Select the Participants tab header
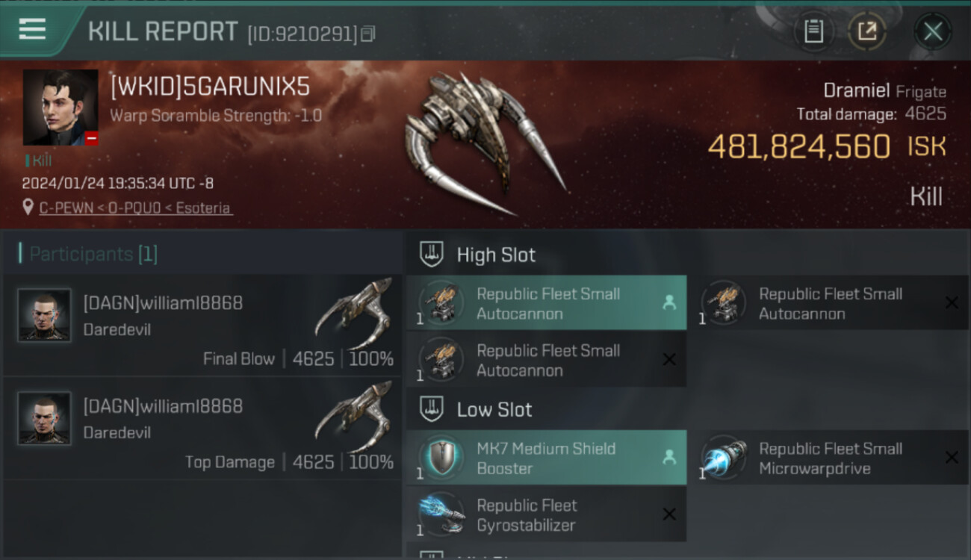The image size is (971, 560). click(x=88, y=254)
